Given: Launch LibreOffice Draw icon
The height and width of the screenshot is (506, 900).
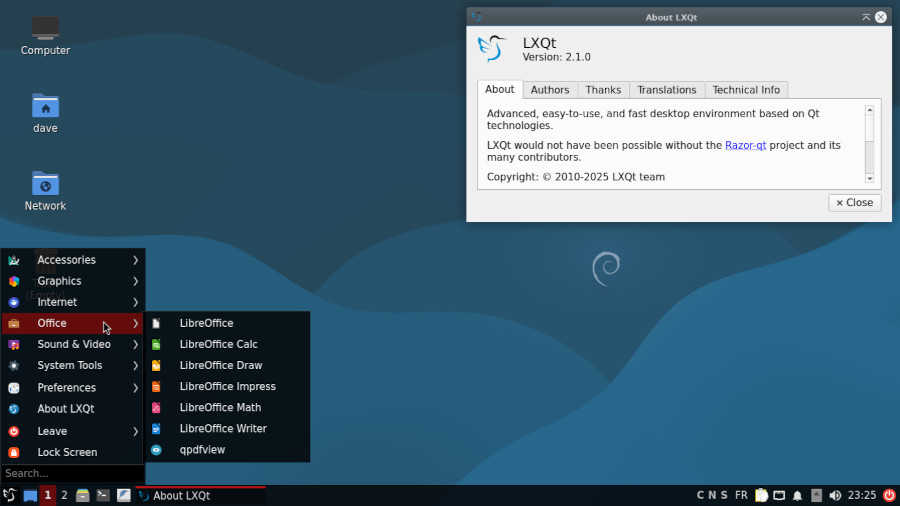Looking at the screenshot, I should (x=156, y=365).
